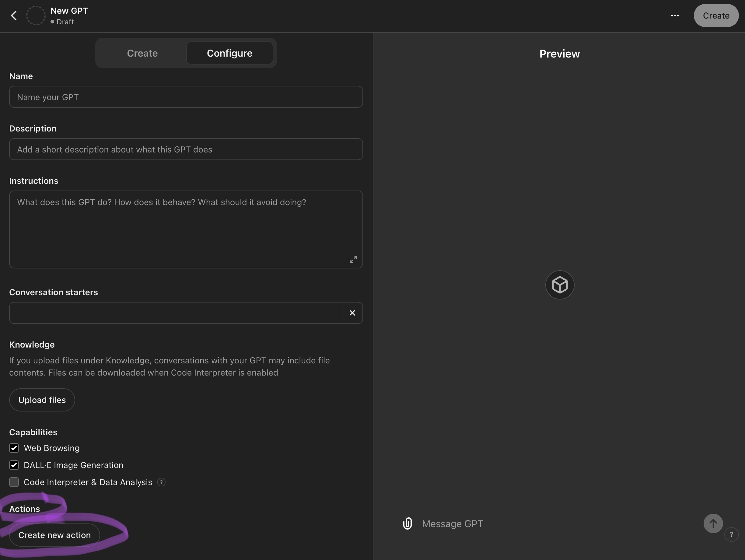
Task: Click the cube icon in Preview pane
Action: (x=559, y=285)
